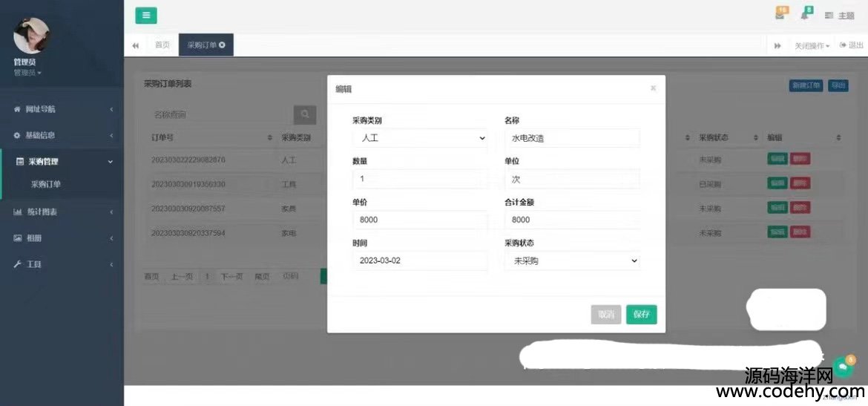Click the green 保存 button
Screen dimensions: 868x406
pos(641,315)
